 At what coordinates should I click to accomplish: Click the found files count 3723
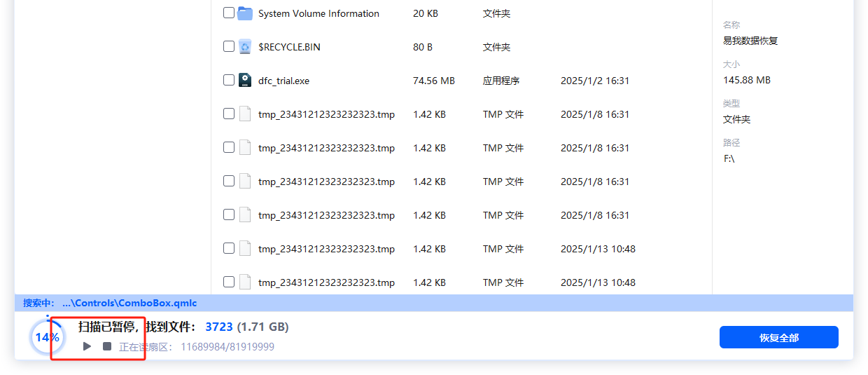219,327
